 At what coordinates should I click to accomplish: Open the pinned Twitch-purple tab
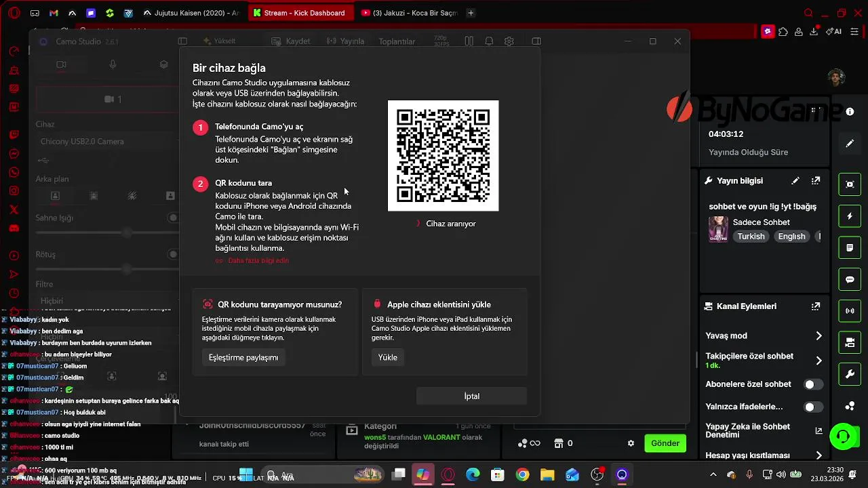(91, 13)
